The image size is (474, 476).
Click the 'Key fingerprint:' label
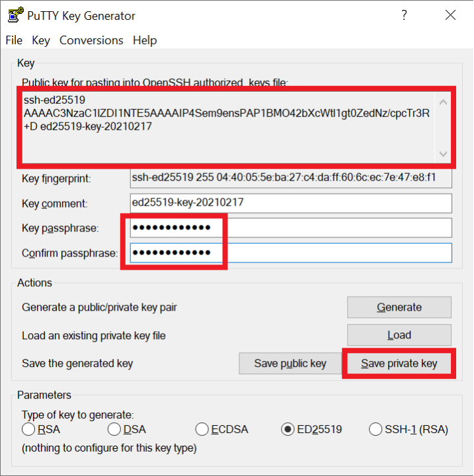pyautogui.click(x=56, y=178)
